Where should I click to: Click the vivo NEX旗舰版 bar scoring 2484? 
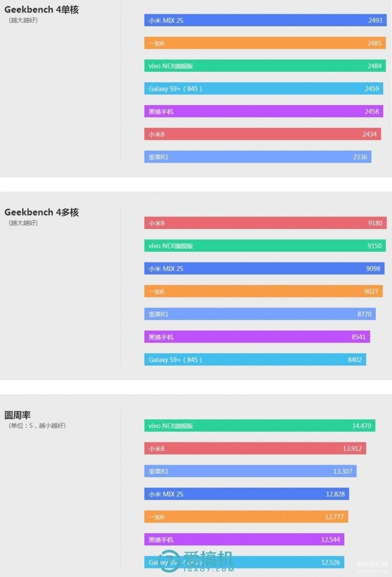click(x=265, y=66)
